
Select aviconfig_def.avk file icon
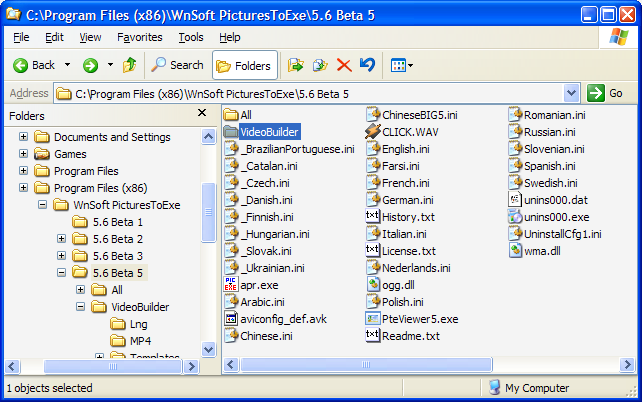(x=231, y=318)
